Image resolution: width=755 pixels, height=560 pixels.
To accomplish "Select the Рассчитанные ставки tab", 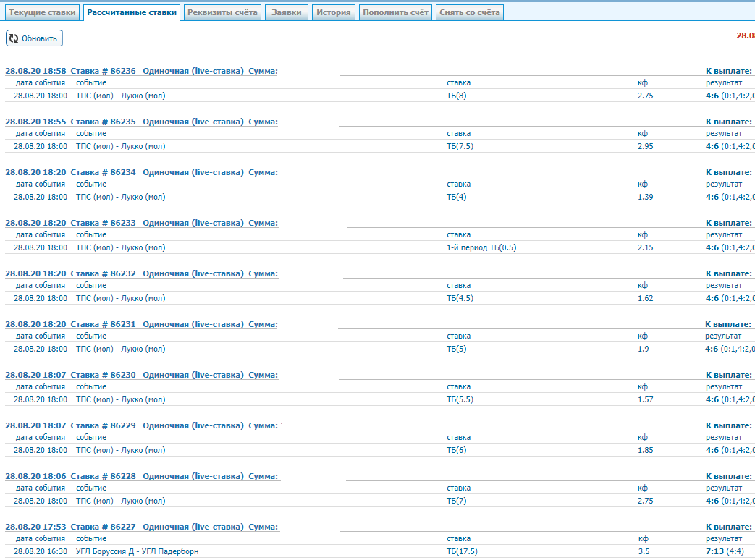I will (132, 12).
